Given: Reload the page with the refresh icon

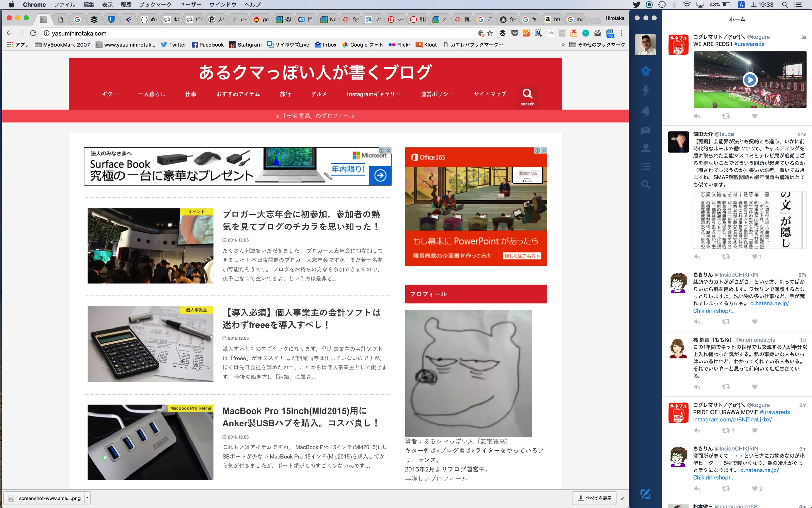Looking at the screenshot, I should [x=33, y=33].
